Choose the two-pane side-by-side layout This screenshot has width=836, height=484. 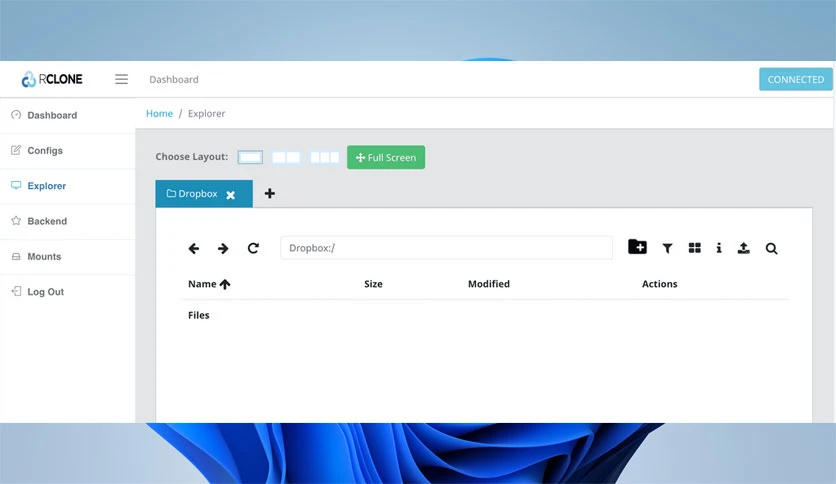(x=286, y=157)
